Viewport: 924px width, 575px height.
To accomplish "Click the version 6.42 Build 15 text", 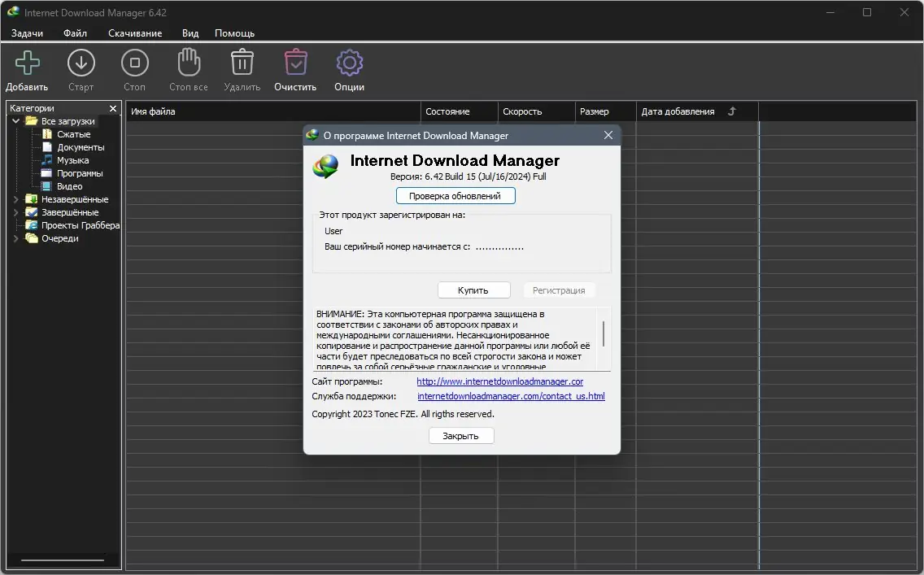I will click(x=468, y=176).
